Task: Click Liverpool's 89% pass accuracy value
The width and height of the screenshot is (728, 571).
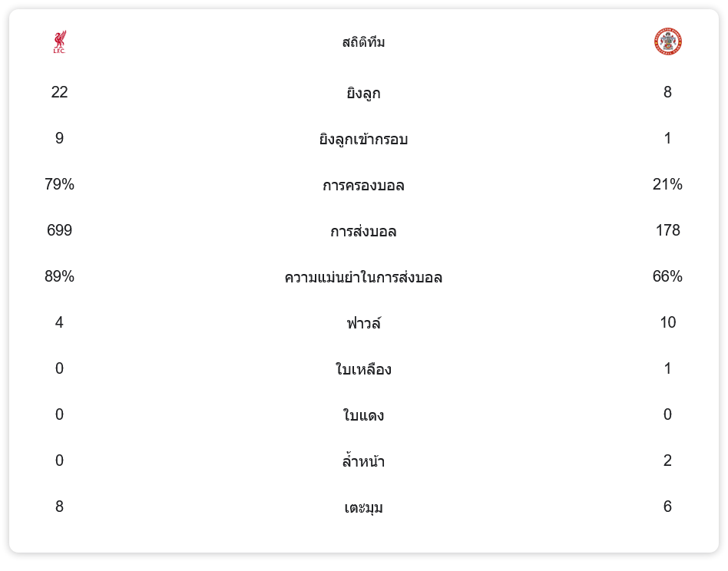Action: click(59, 276)
